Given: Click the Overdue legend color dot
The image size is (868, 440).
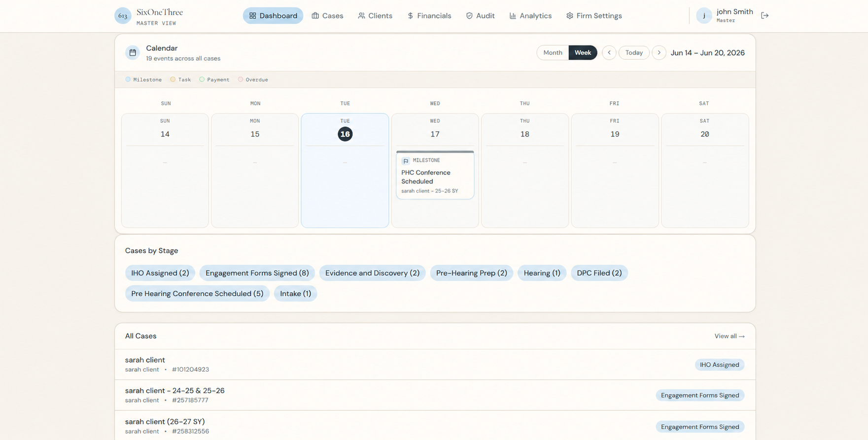Looking at the screenshot, I should 241,79.
